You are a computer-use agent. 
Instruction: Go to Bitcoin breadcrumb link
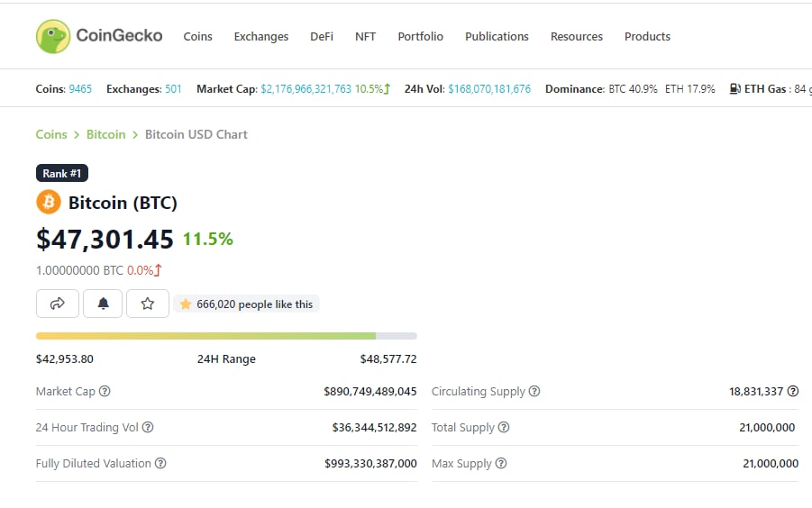pyautogui.click(x=105, y=134)
